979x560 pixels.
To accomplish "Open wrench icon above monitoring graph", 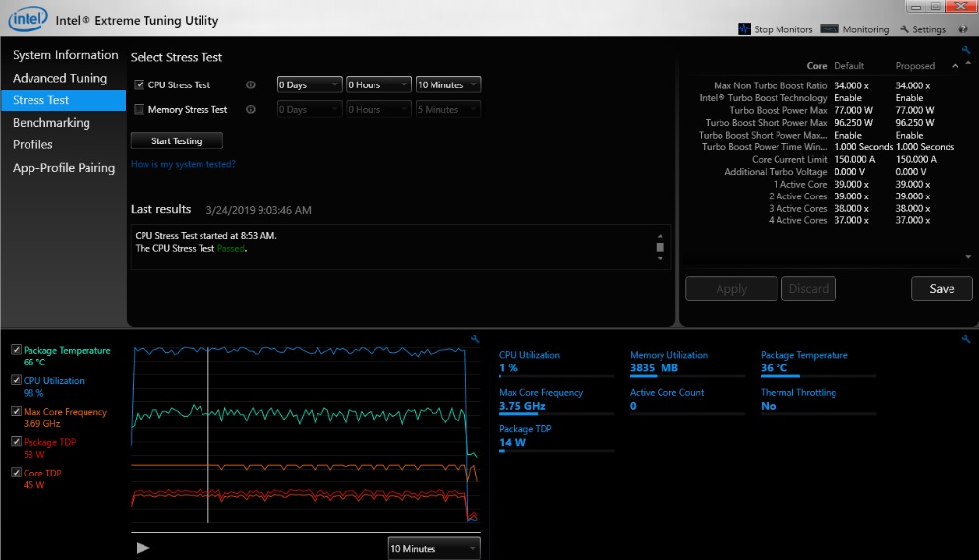I will [475, 339].
